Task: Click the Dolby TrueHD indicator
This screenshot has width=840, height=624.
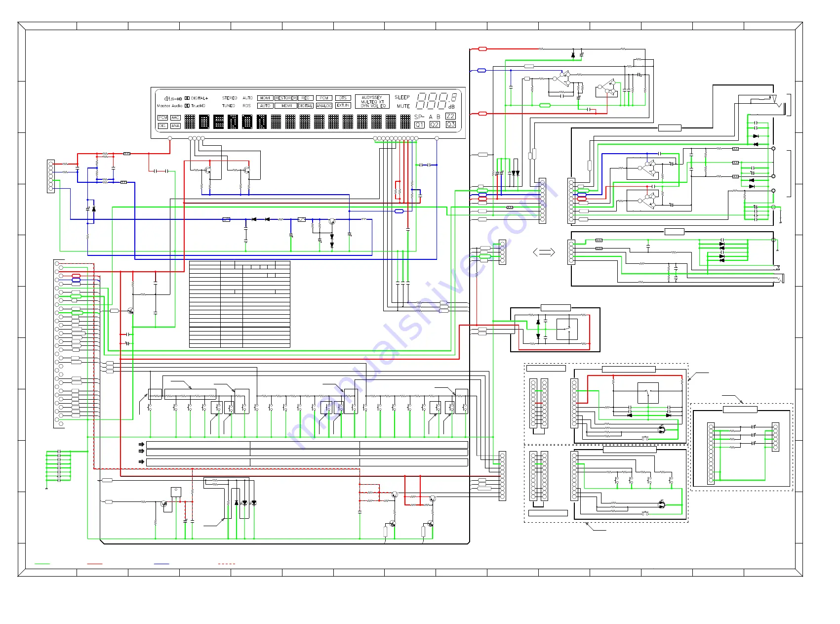Action: [x=195, y=106]
